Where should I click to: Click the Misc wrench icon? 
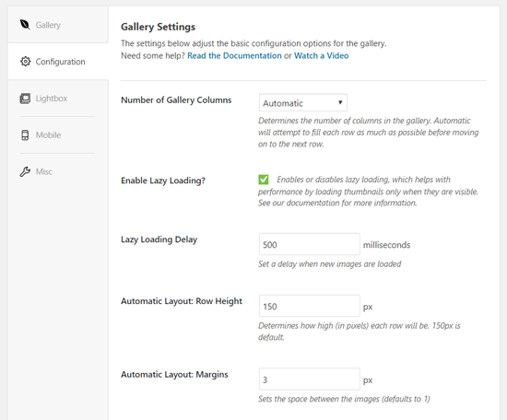pyautogui.click(x=25, y=171)
